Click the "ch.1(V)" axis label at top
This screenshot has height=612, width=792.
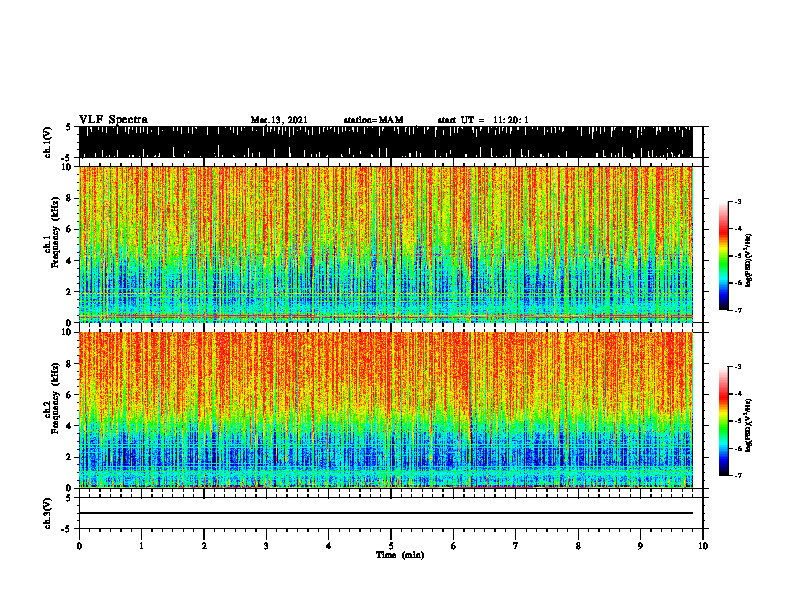(48, 142)
